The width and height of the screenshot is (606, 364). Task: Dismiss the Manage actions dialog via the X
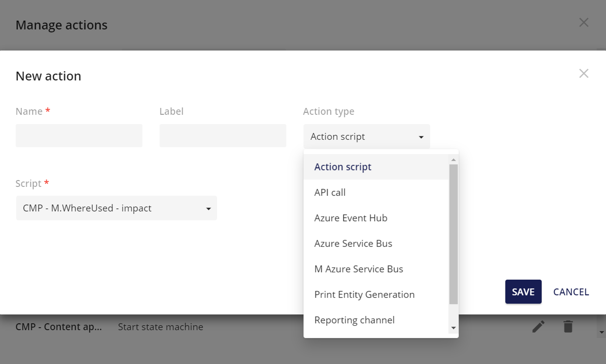click(x=583, y=22)
